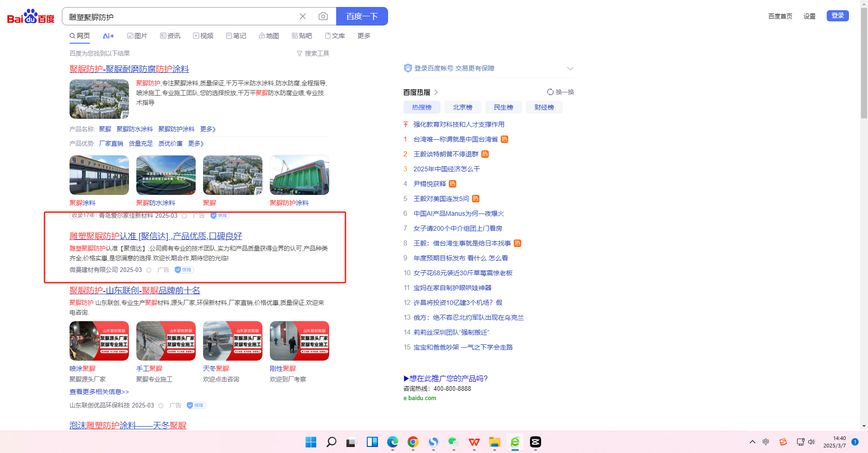Expand 产品名称 with 更多 link

point(208,129)
